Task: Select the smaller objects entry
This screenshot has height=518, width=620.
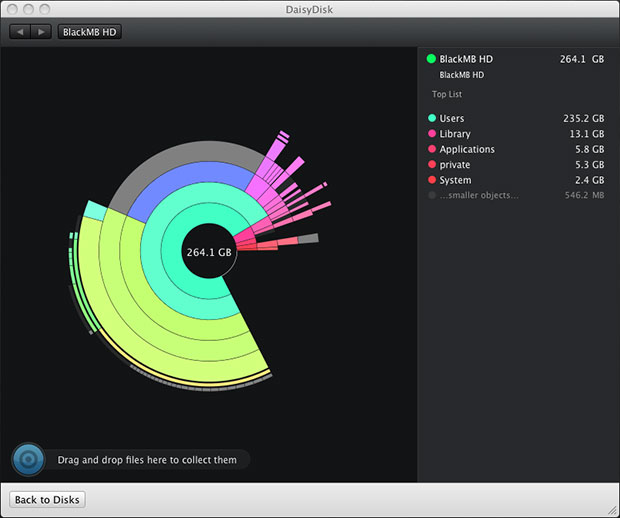Action: [x=516, y=195]
